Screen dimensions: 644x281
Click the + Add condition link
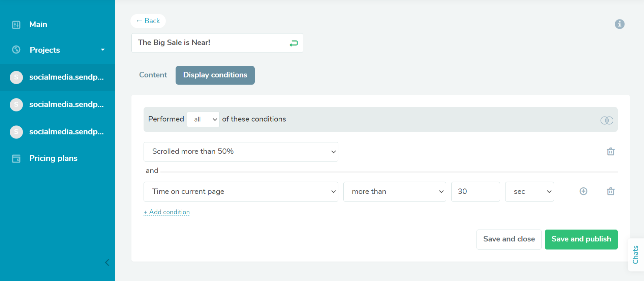click(x=167, y=212)
